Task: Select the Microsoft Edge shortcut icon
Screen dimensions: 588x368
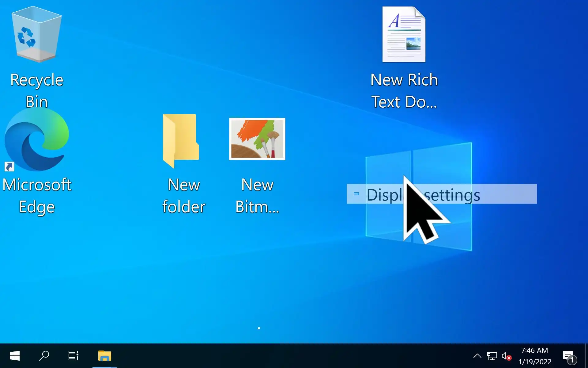Action: [36, 140]
